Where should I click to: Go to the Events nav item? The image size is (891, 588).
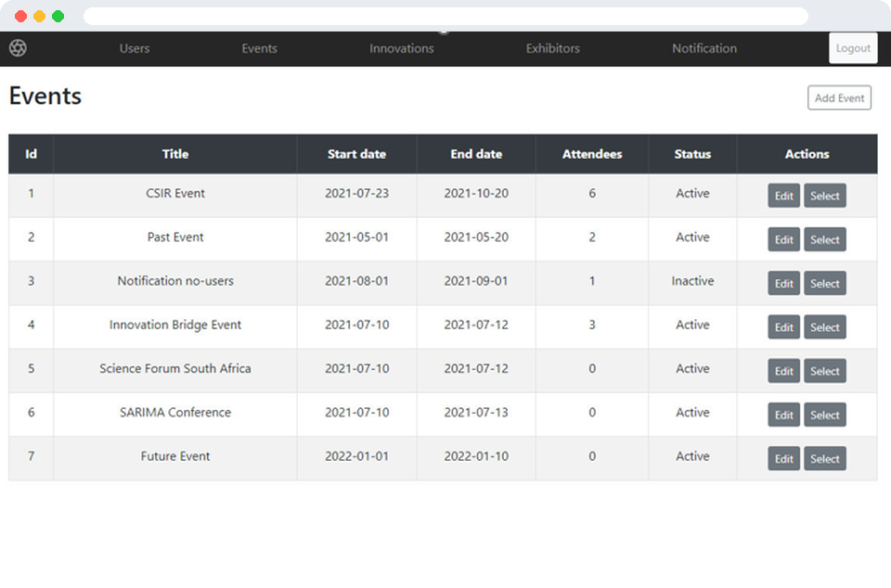click(x=259, y=49)
